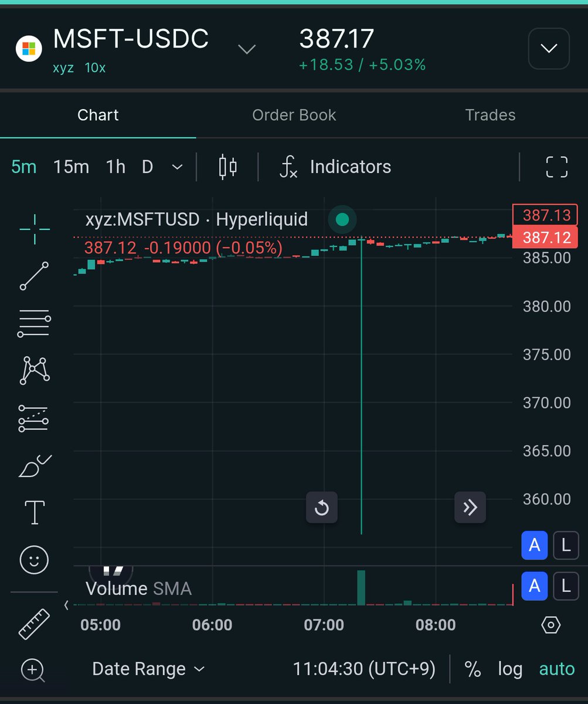Click the large green volume bar
The width and height of the screenshot is (588, 704).
pyautogui.click(x=361, y=587)
